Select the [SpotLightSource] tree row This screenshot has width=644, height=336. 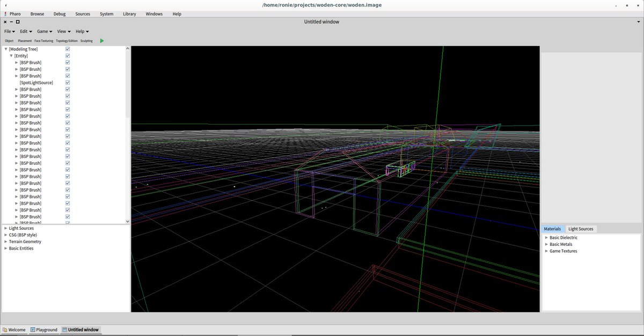(36, 83)
